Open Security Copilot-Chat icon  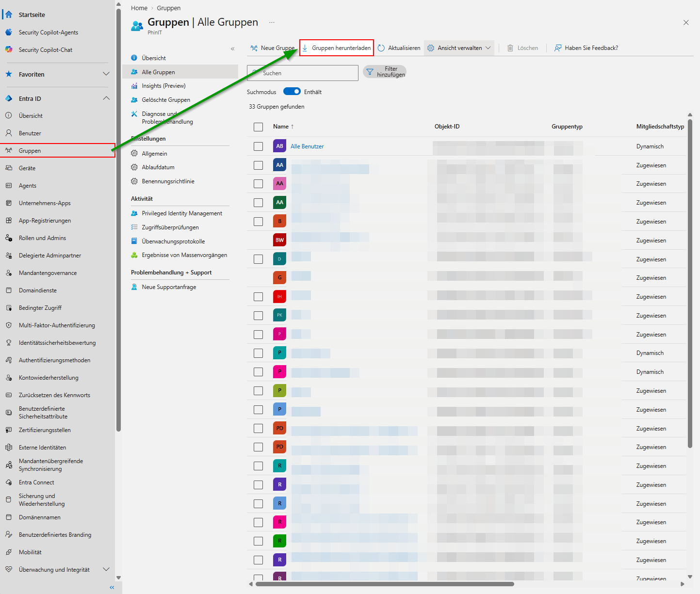tap(9, 49)
